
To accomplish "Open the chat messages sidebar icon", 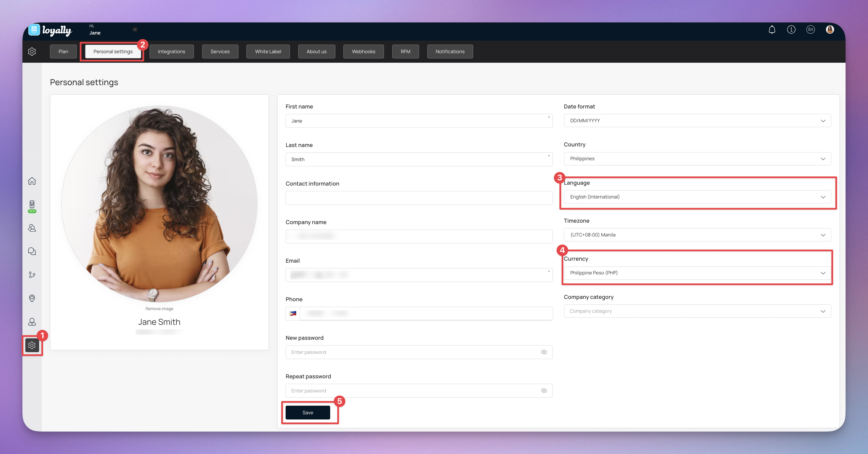I will (32, 251).
